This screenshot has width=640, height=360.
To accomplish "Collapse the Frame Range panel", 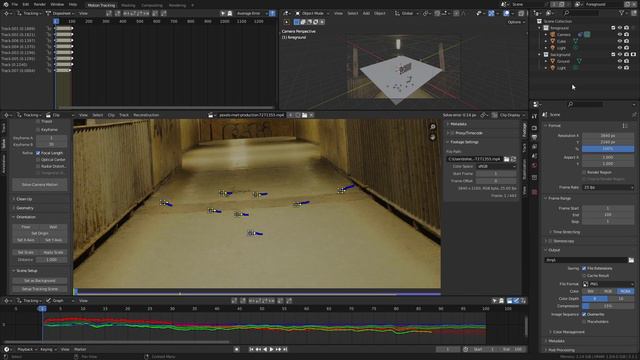I will [x=560, y=198].
